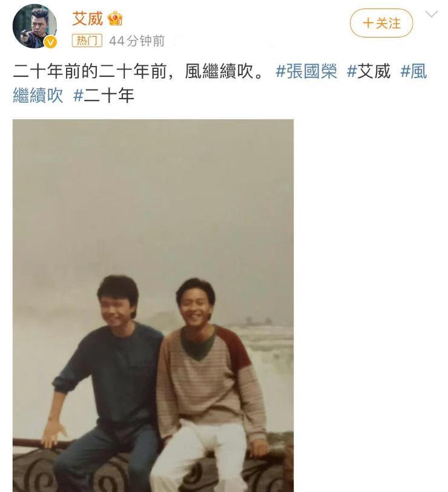Open the #艾威 hashtag
Screen dimensions: 448x492
pyautogui.click(x=369, y=71)
